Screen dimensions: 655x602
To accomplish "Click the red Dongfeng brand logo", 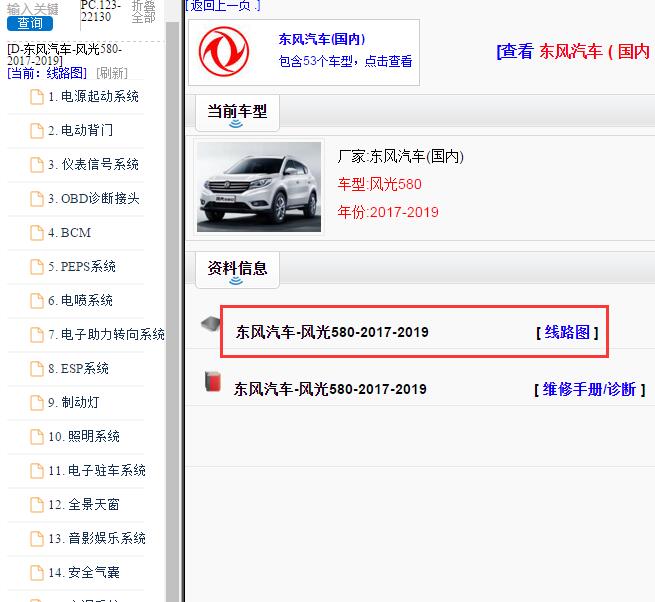I will tap(224, 51).
